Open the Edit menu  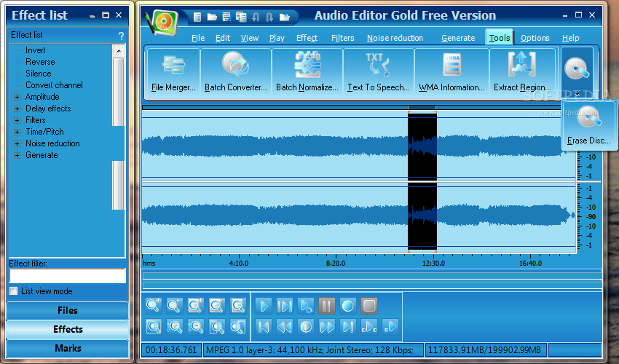[x=223, y=38]
